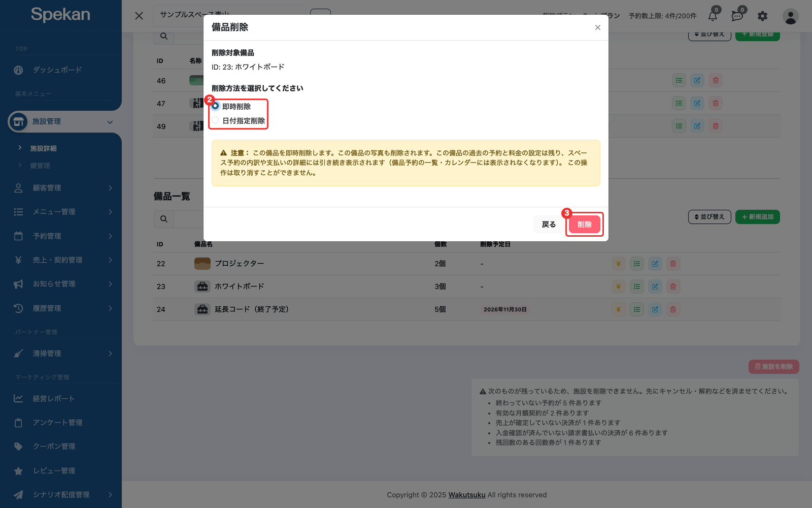Click trash icon for ホワイトボード row
Viewport: 812px width, 508px height.
pyautogui.click(x=673, y=287)
